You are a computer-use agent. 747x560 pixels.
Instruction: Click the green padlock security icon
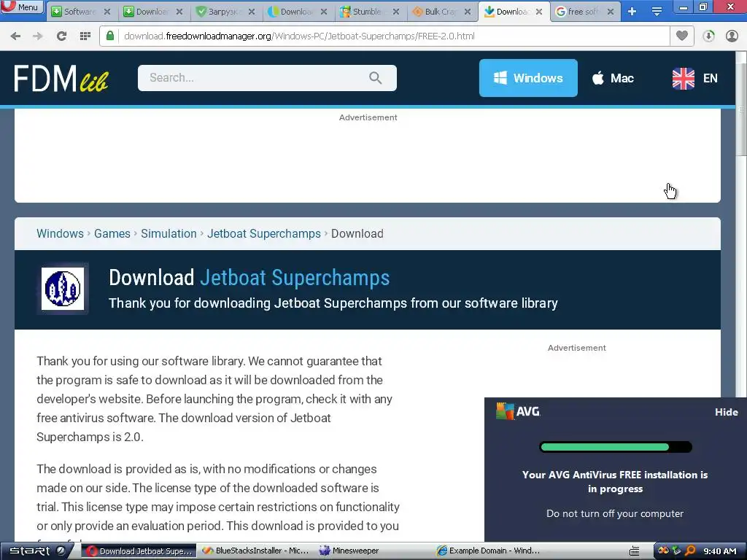[x=110, y=36]
